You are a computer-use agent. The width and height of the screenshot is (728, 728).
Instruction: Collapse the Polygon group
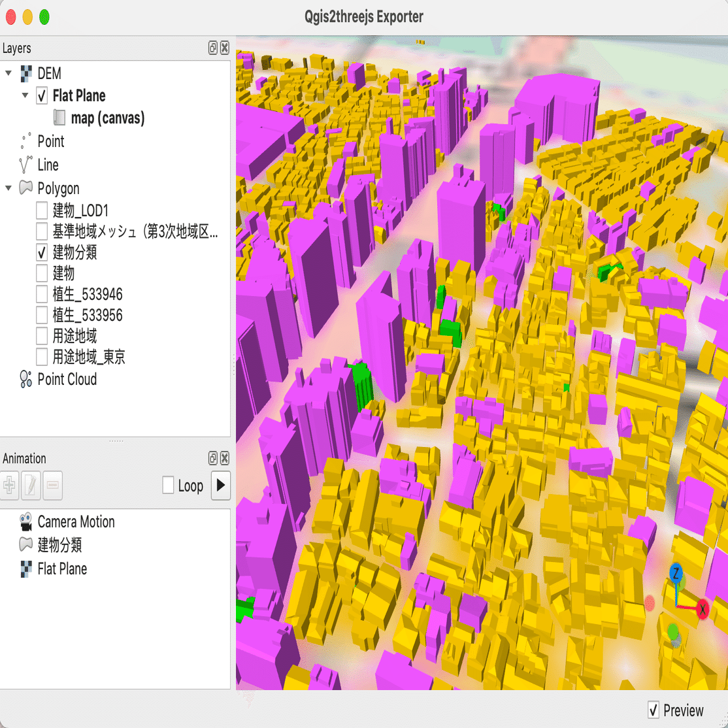[x=8, y=188]
